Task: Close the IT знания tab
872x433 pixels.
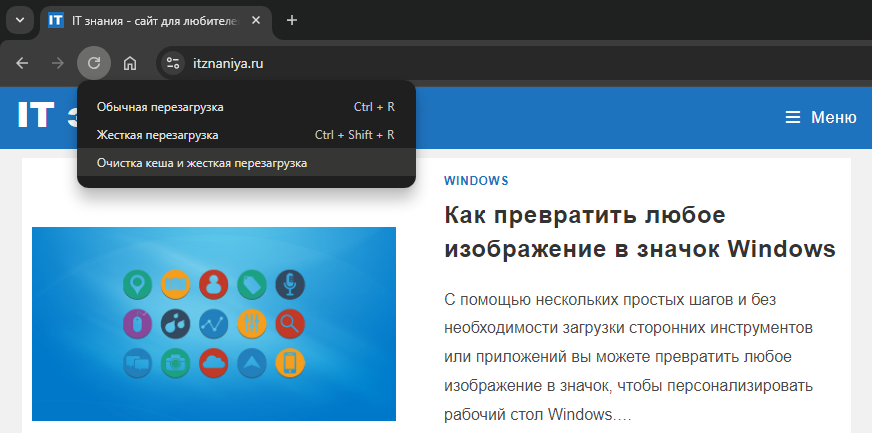Action: point(256,21)
